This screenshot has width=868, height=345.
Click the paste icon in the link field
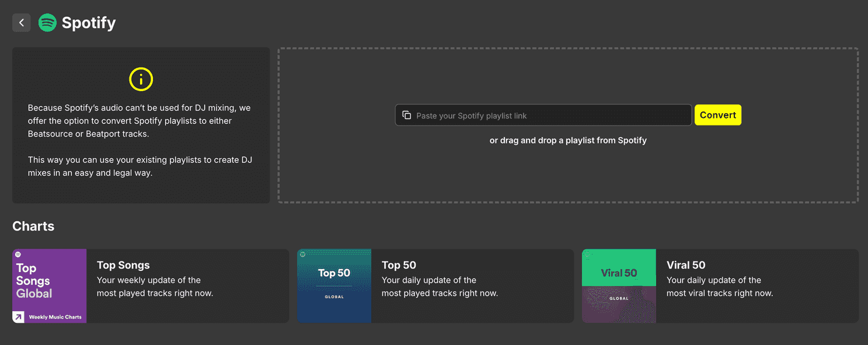click(407, 115)
